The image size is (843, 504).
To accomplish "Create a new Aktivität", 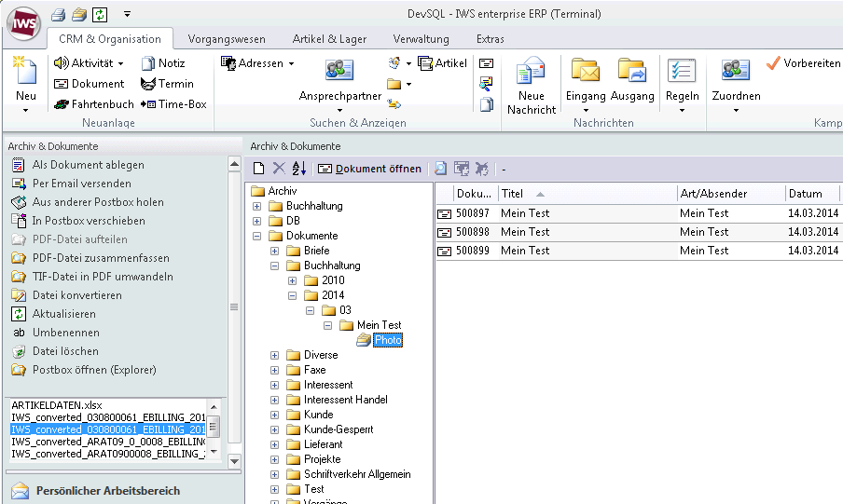I will tap(89, 62).
